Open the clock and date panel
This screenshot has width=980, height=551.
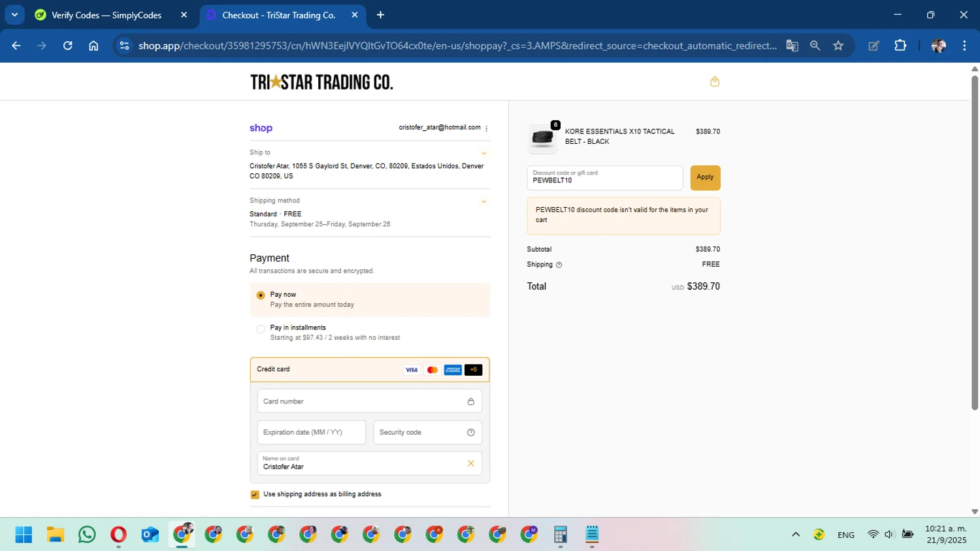[x=945, y=535]
